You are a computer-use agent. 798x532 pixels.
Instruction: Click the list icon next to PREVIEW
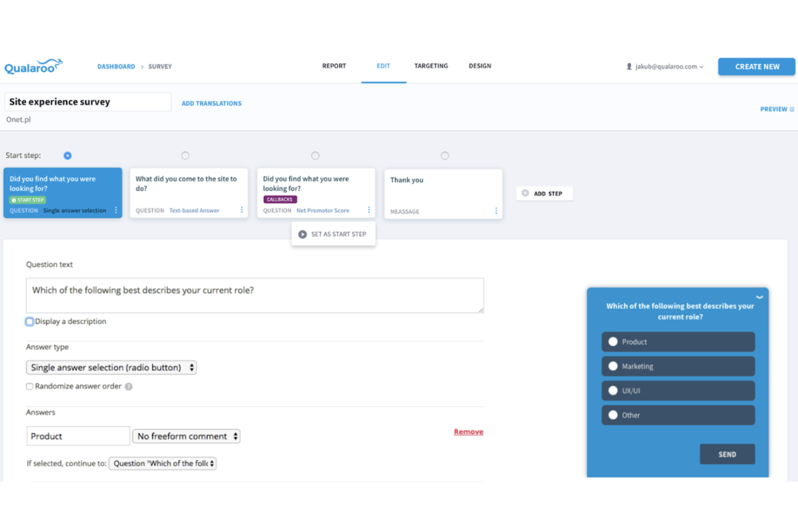tap(793, 109)
